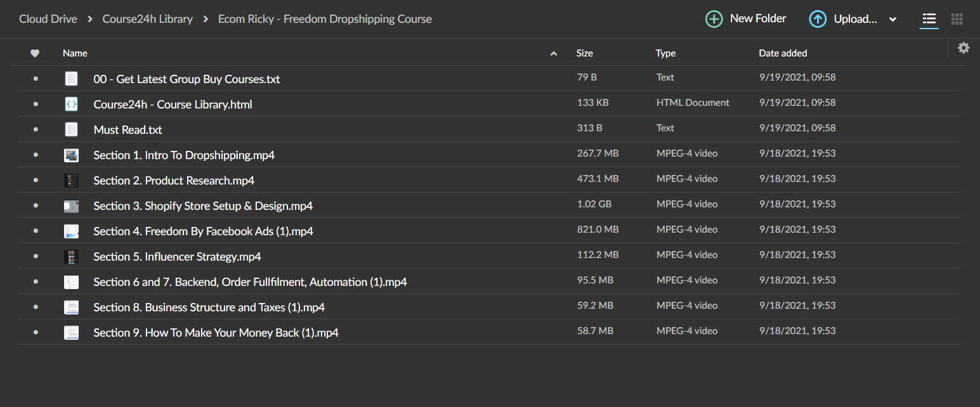Click thumbnail of Section 2. Product Research
The width and height of the screenshot is (980, 407).
tap(71, 180)
